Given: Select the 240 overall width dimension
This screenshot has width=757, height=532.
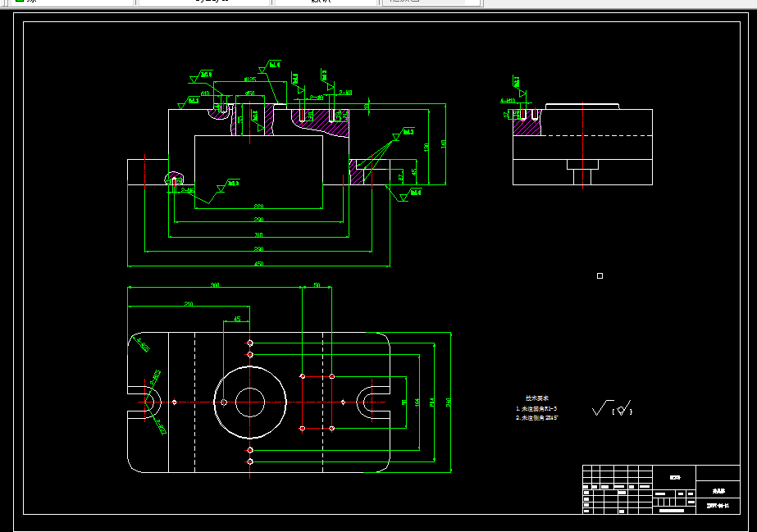Looking at the screenshot, I should (x=449, y=402).
